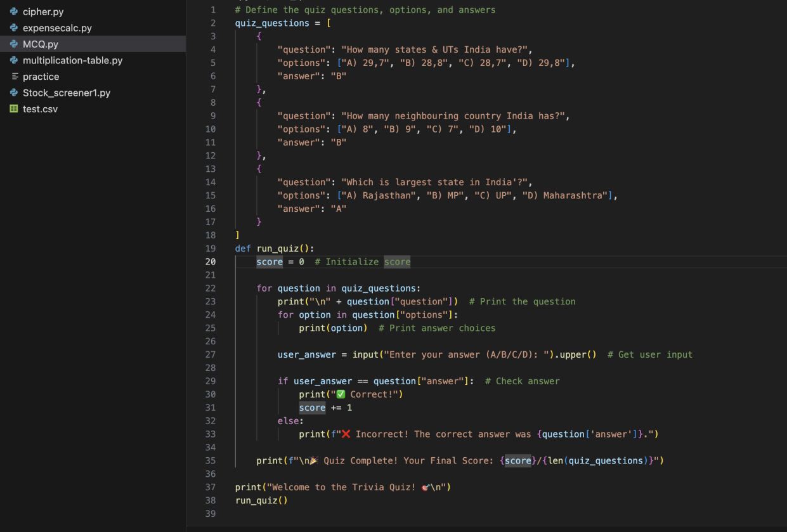Select the MCQ.py file name
The width and height of the screenshot is (787, 532).
pos(41,44)
